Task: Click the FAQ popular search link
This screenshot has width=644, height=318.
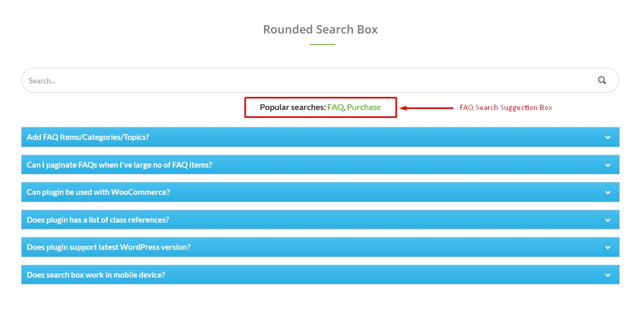Action: pyautogui.click(x=335, y=107)
